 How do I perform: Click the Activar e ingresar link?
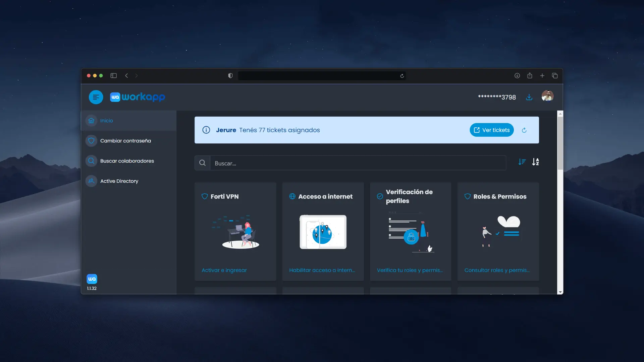point(224,270)
